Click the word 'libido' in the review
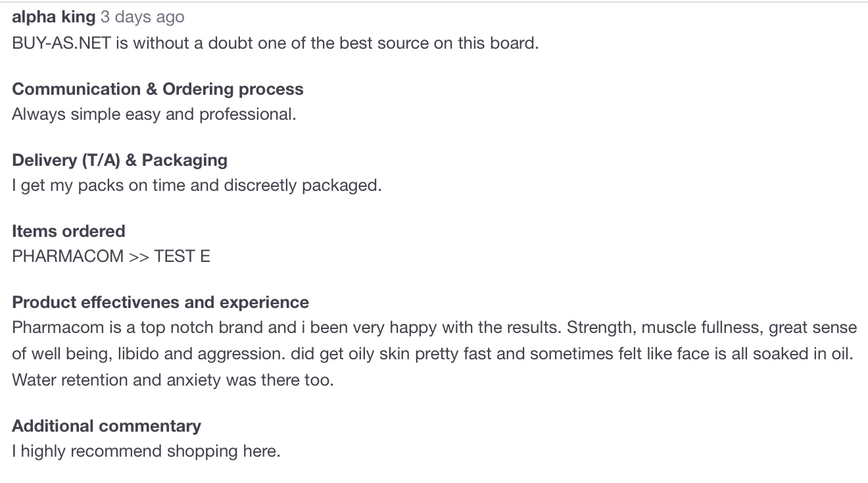Image resolution: width=868 pixels, height=483 pixels. click(139, 354)
